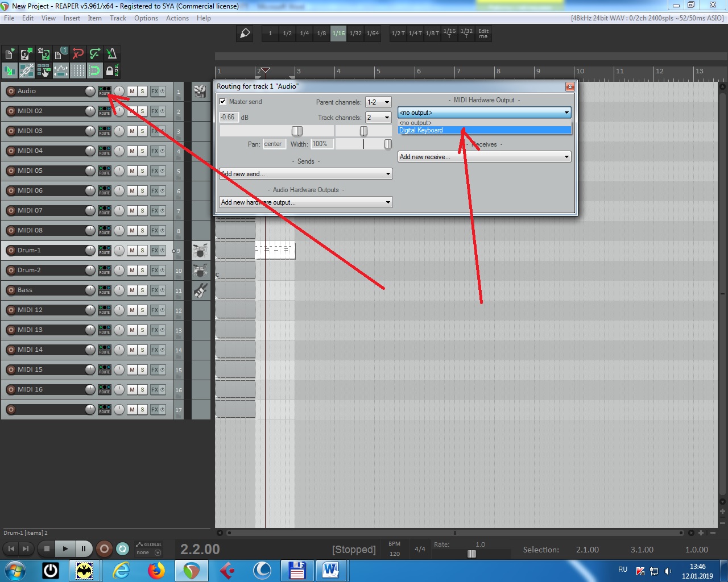This screenshot has width=728, height=582.
Task: Collapse the MIDI Hardware Output dropdown
Action: click(x=484, y=113)
